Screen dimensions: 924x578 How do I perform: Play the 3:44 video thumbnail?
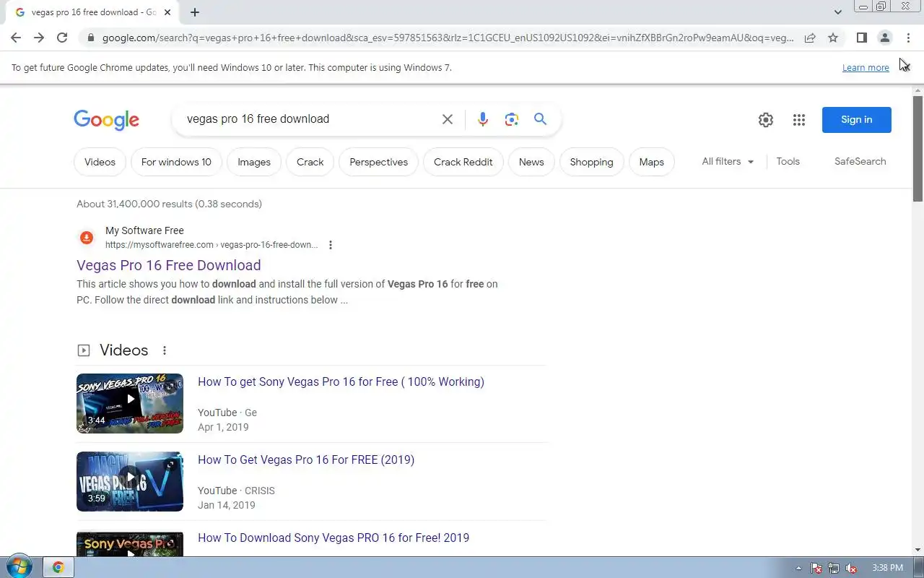[x=130, y=403]
